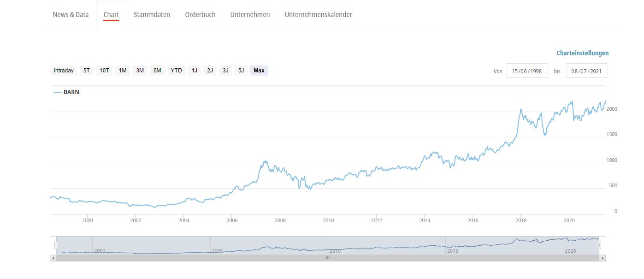
Task: Click the Von start date field
Action: point(527,71)
